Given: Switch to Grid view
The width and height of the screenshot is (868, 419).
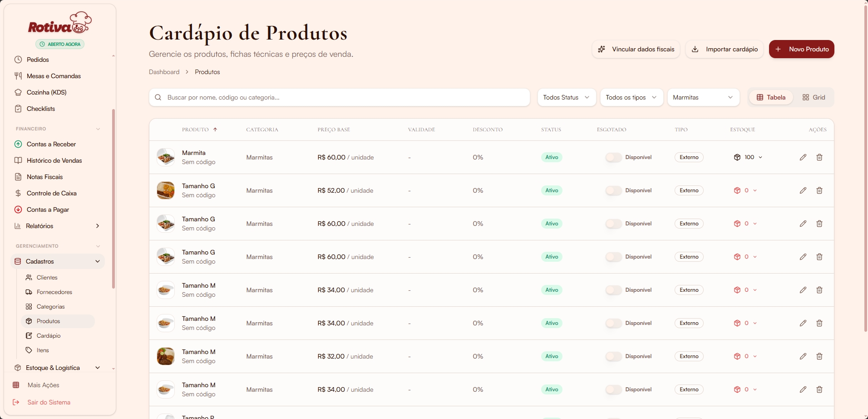Looking at the screenshot, I should (x=814, y=97).
